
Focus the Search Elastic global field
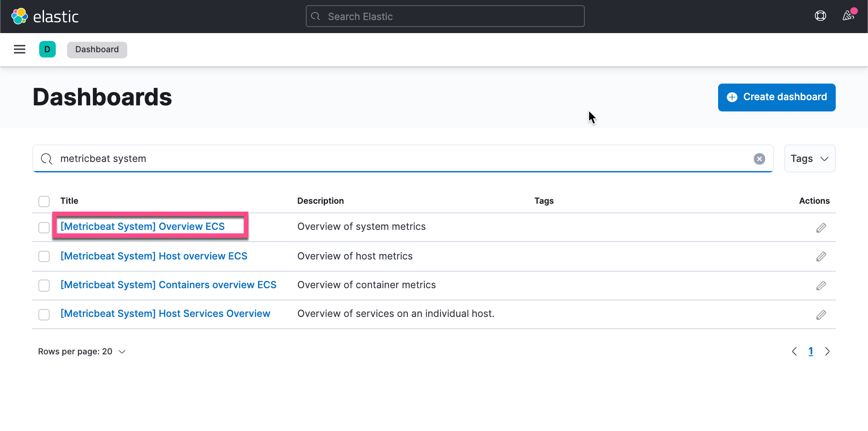point(445,17)
